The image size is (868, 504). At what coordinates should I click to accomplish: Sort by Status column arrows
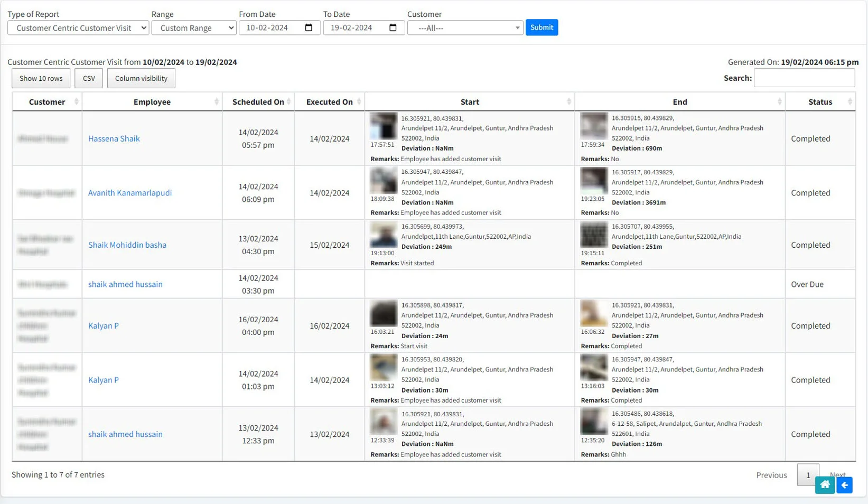click(850, 101)
